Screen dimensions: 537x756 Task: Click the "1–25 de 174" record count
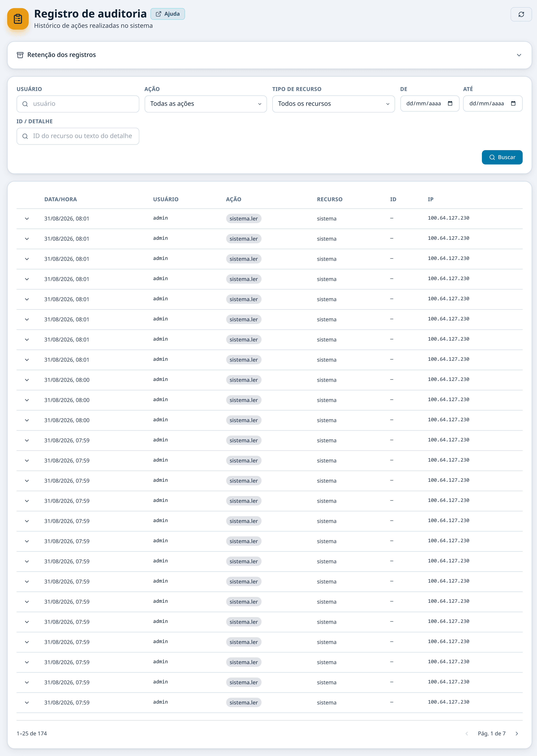click(x=32, y=733)
